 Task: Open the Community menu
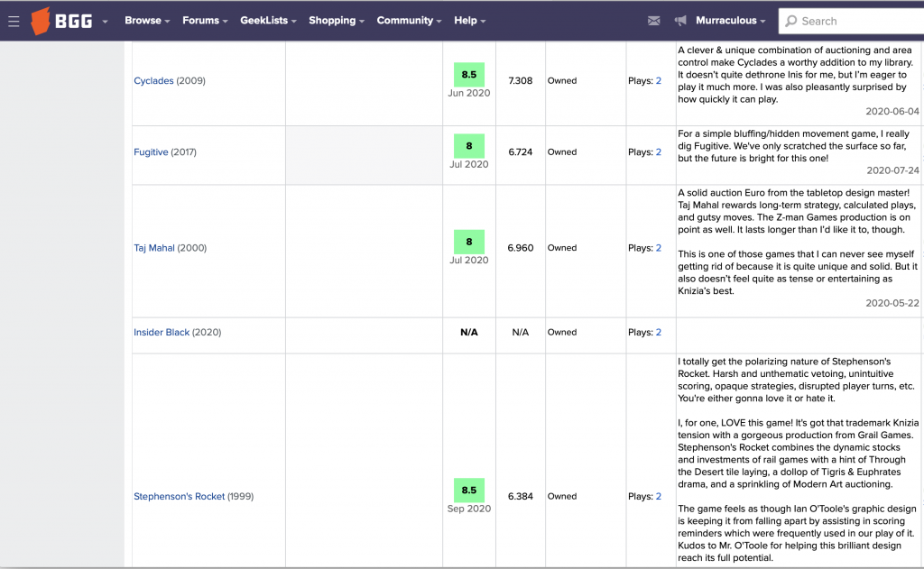point(409,21)
